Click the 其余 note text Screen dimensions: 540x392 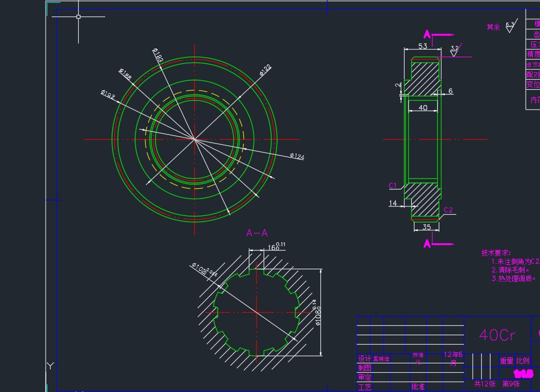[x=493, y=27]
